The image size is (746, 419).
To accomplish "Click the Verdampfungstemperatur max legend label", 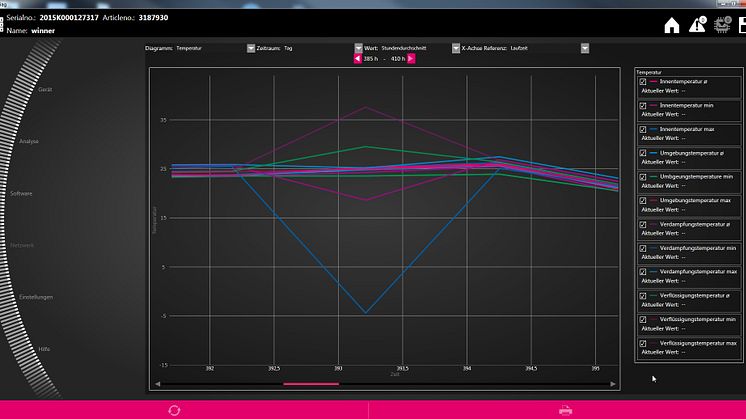I will coord(698,272).
